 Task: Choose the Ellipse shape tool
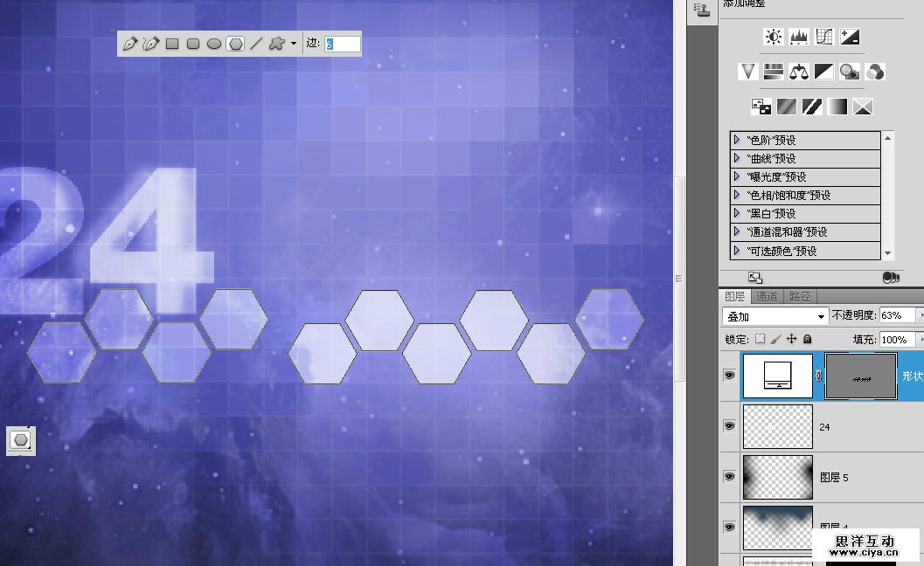[214, 44]
